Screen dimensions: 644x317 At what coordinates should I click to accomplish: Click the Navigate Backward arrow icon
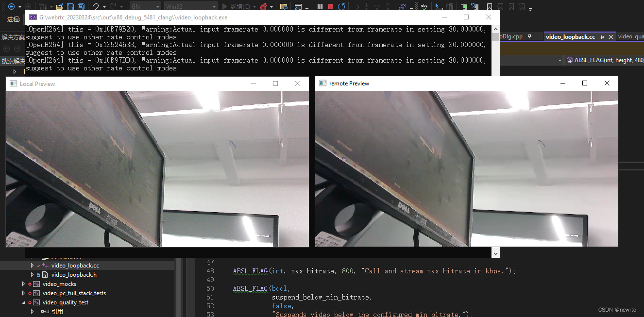coord(11,6)
